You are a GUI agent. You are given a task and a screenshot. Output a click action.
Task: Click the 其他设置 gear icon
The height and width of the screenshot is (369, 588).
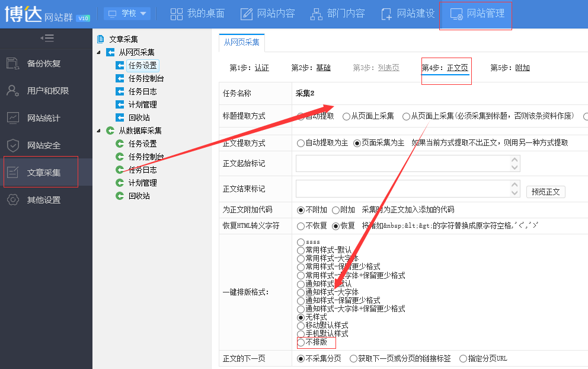point(13,200)
